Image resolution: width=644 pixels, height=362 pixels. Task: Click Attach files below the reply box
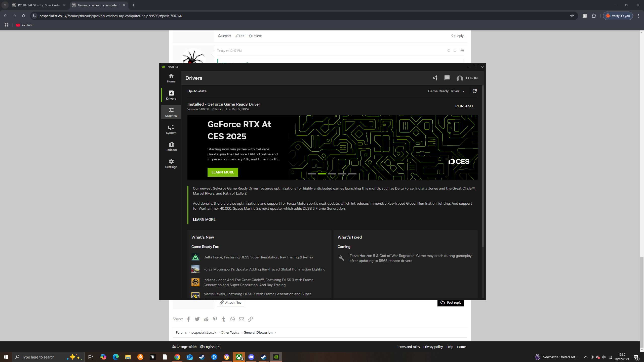click(x=230, y=303)
